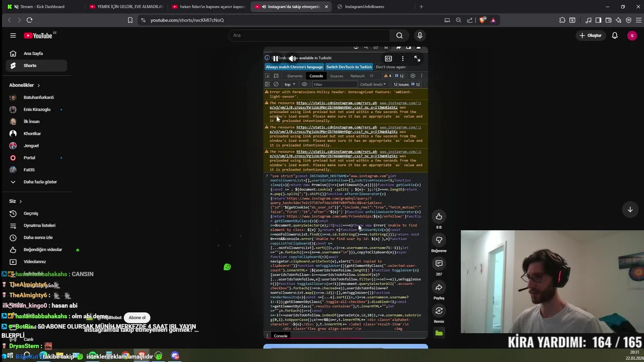
Task: Open the Short's comments
Action: pos(439,263)
